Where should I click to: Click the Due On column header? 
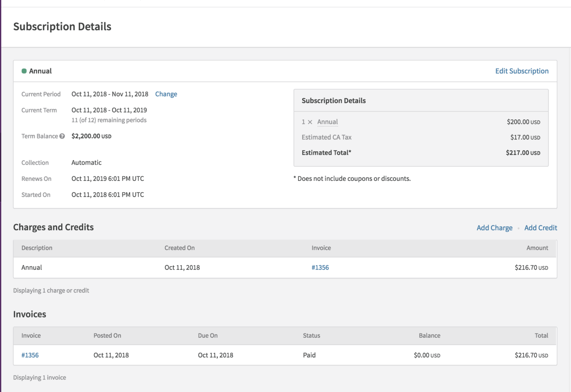pos(208,335)
